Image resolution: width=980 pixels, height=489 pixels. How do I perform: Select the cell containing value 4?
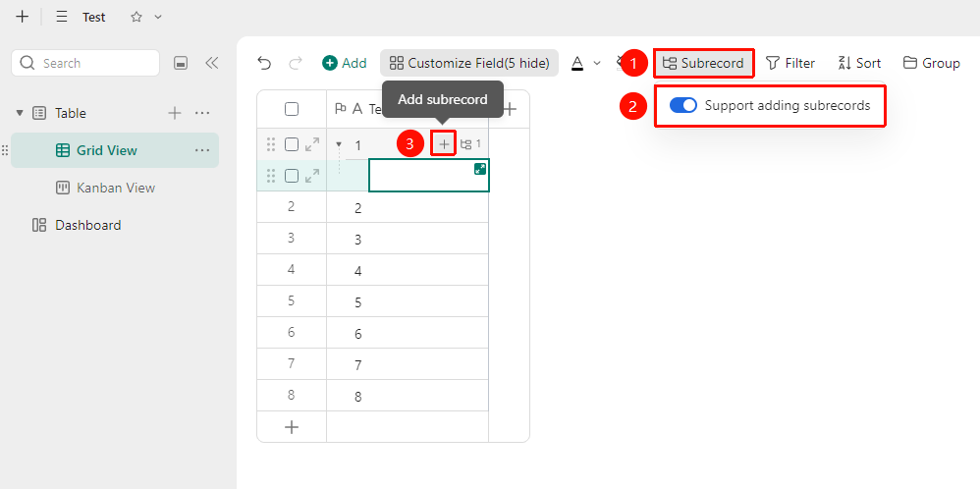click(408, 270)
